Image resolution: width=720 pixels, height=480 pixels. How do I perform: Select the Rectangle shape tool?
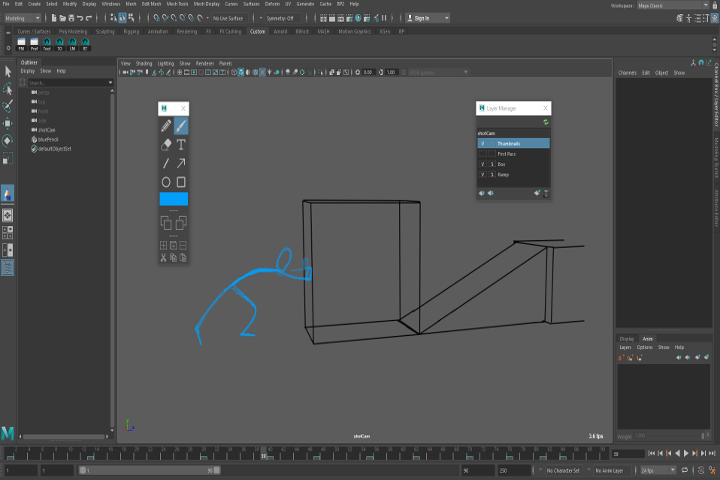(x=181, y=182)
